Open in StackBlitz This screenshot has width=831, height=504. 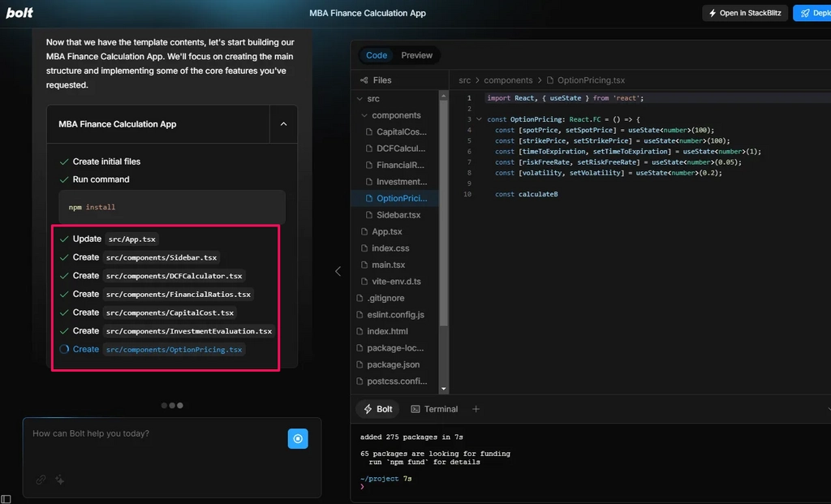coord(745,13)
